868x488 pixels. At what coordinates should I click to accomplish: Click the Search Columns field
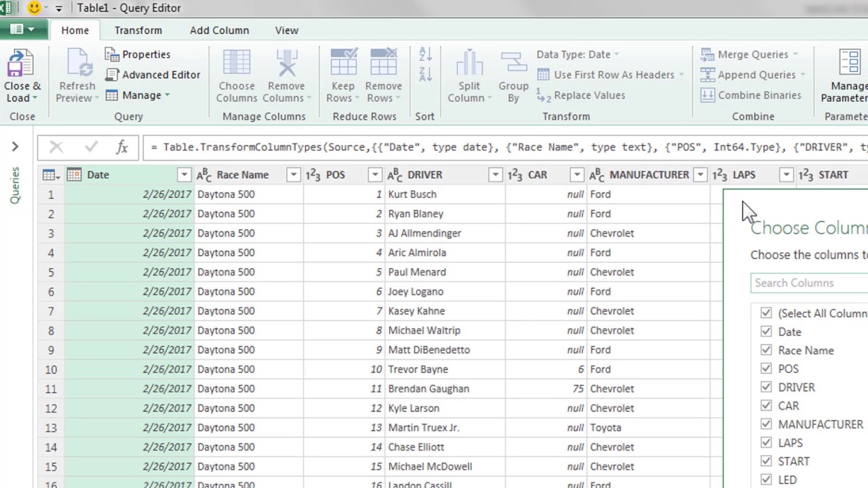(810, 283)
